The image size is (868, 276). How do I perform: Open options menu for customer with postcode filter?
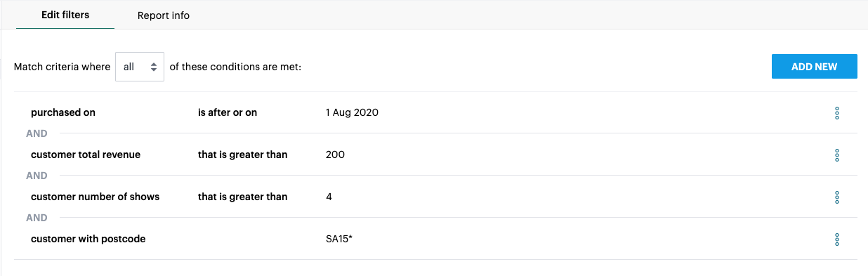coord(836,239)
